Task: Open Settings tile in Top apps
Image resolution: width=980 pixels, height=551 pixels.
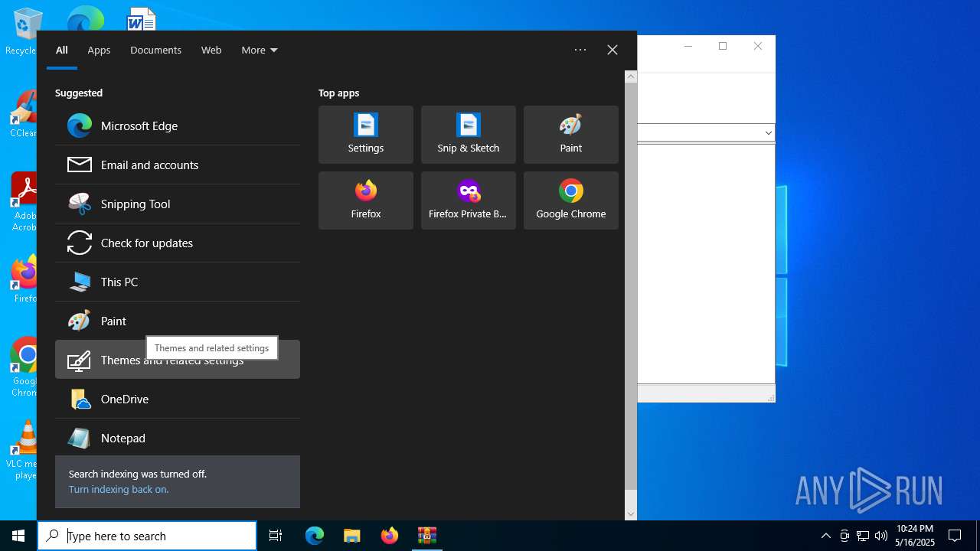Action: pyautogui.click(x=366, y=135)
